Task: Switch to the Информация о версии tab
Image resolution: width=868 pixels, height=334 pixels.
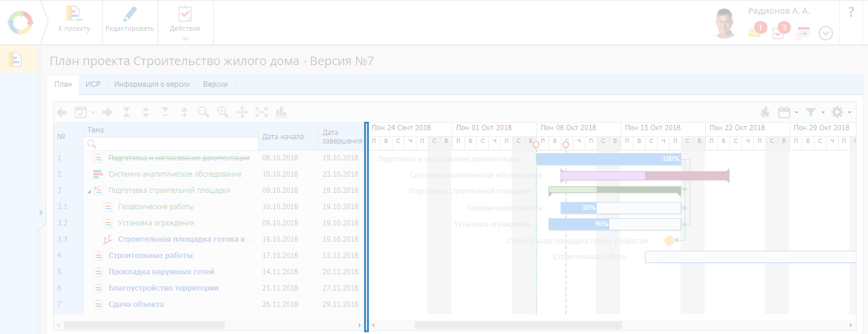Action: pos(152,84)
